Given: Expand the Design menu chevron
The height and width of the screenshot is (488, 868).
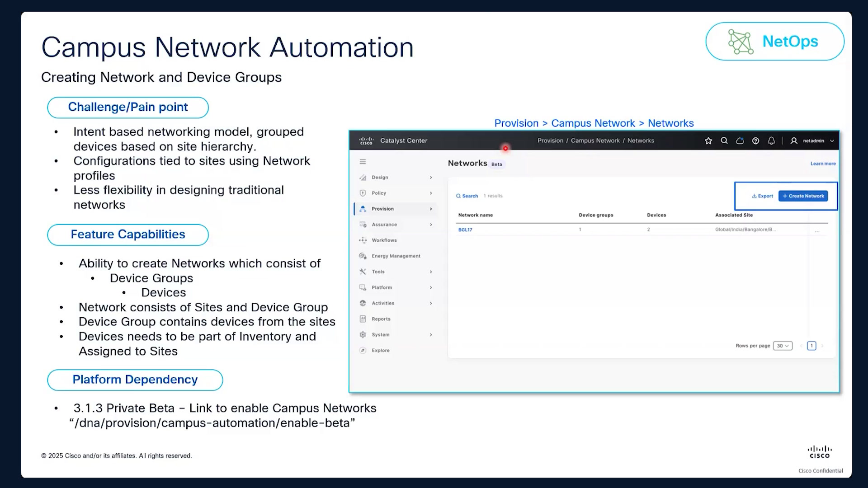Looking at the screenshot, I should 431,178.
